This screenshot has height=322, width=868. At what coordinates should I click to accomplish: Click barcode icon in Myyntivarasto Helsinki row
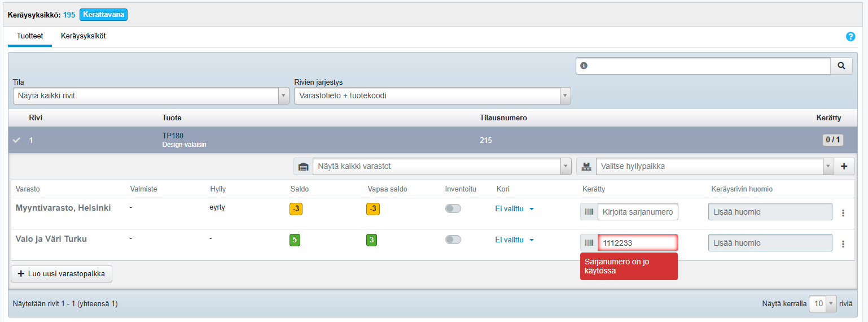(589, 212)
